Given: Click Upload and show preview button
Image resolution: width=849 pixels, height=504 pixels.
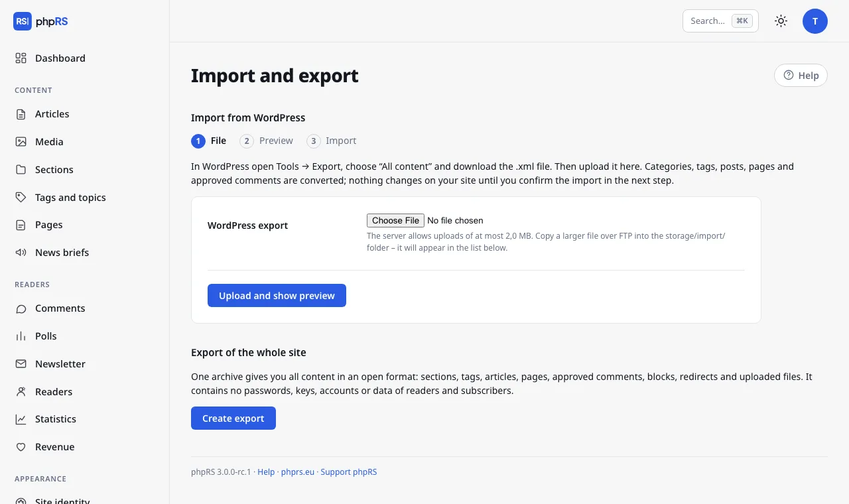Looking at the screenshot, I should (277, 296).
